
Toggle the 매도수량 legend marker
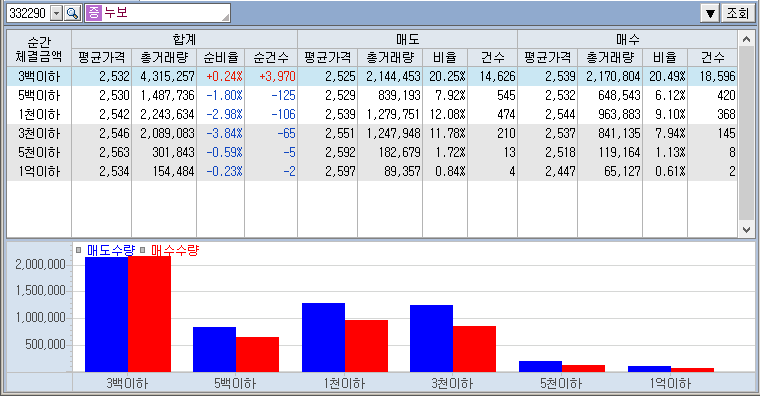[79, 250]
